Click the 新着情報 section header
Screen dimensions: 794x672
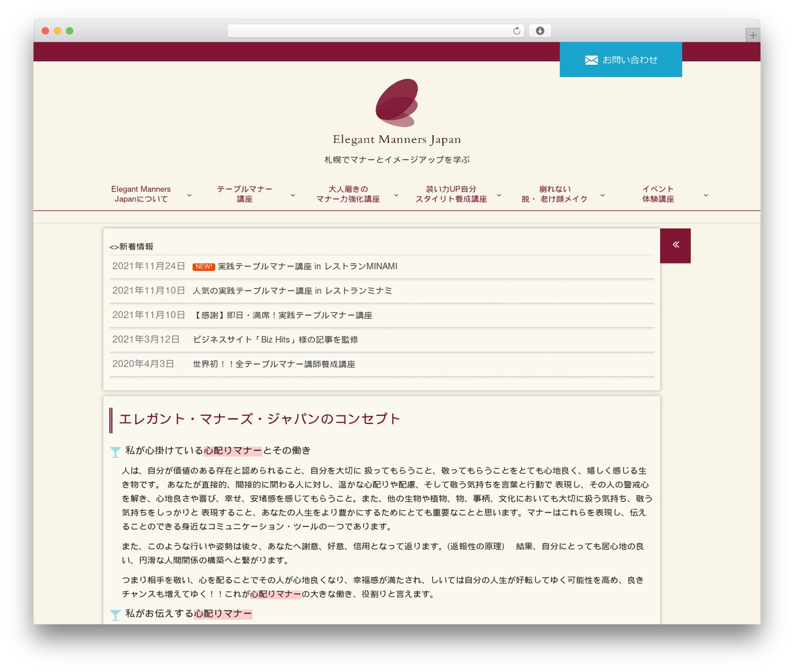132,247
